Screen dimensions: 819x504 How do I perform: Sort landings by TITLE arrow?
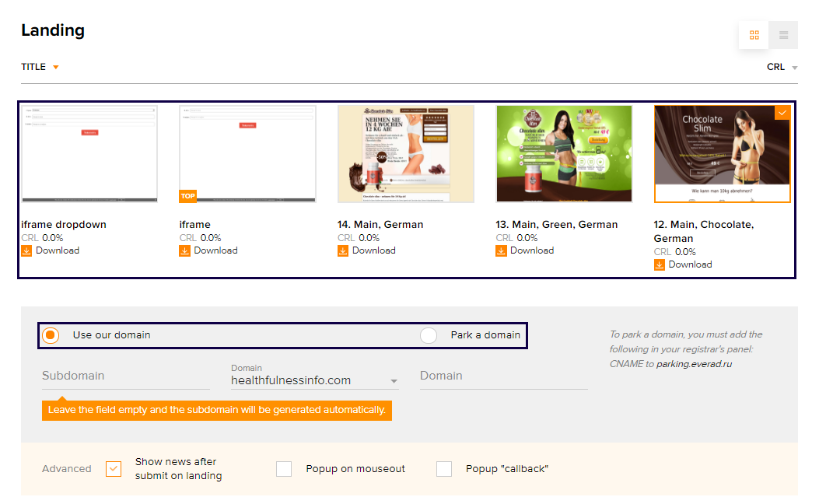[56, 67]
